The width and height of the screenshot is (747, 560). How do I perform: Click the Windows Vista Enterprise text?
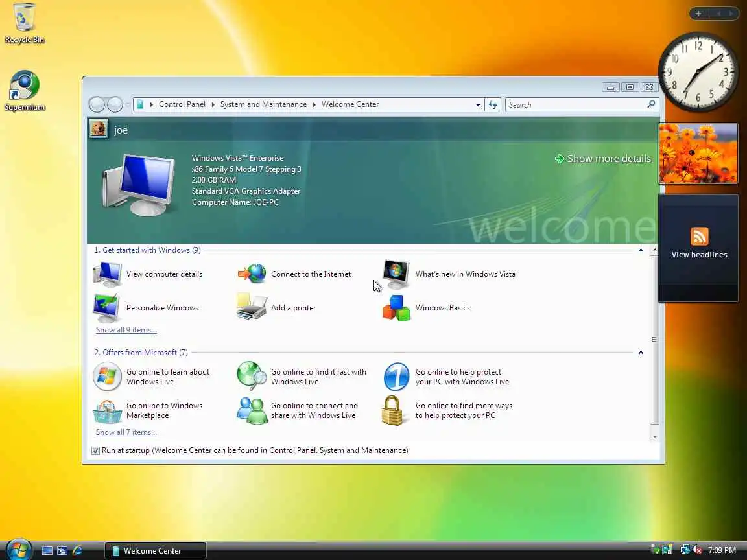pyautogui.click(x=238, y=157)
